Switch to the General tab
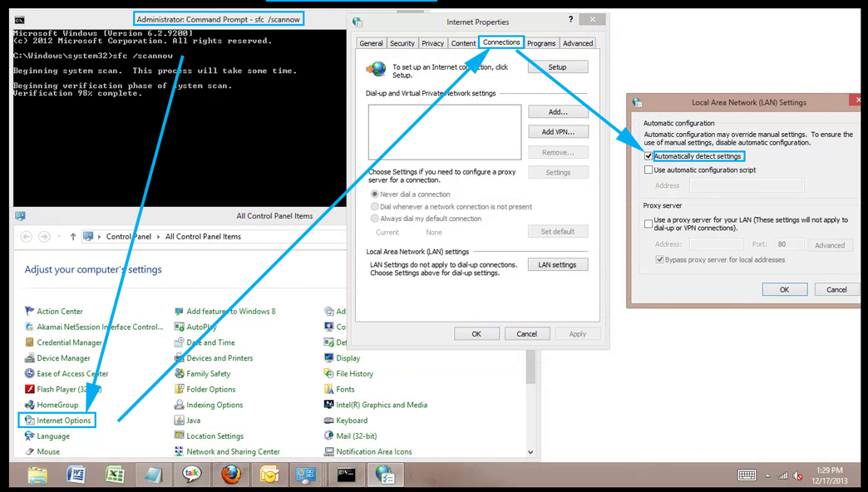Image resolution: width=868 pixels, height=492 pixels. [x=371, y=43]
